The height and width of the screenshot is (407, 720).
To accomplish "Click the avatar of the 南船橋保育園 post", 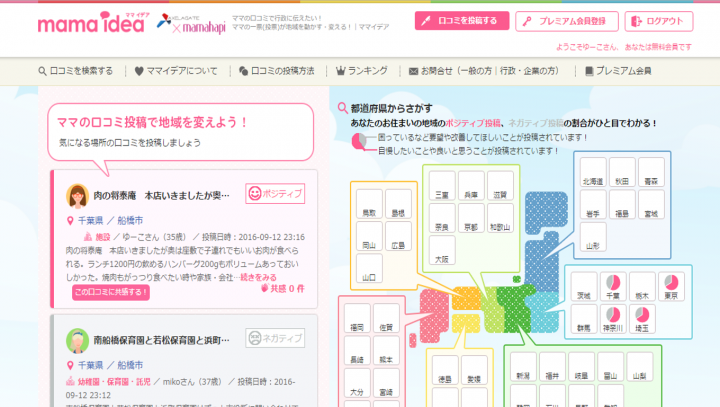I will tap(77, 340).
